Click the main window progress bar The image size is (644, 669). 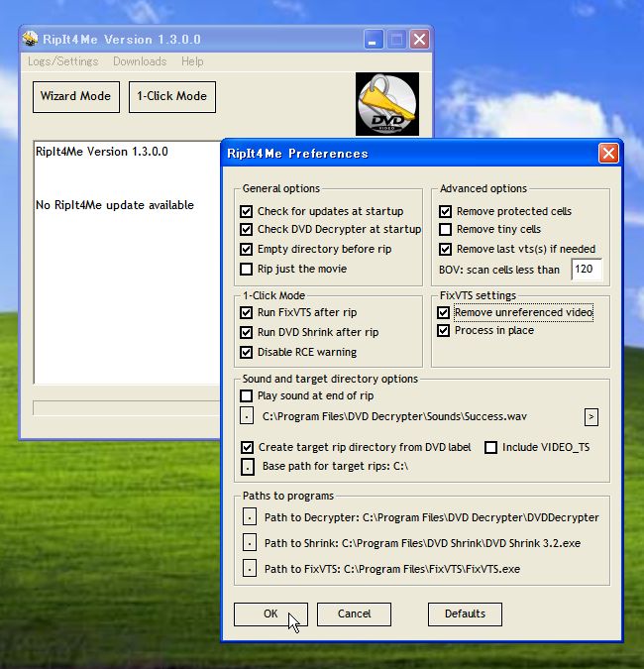[x=126, y=407]
